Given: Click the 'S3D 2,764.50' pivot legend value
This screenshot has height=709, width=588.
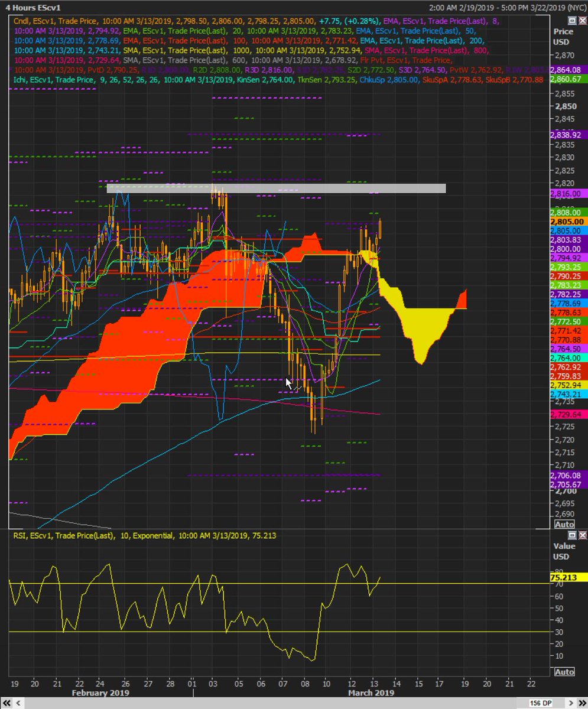Looking at the screenshot, I should coord(422,70).
